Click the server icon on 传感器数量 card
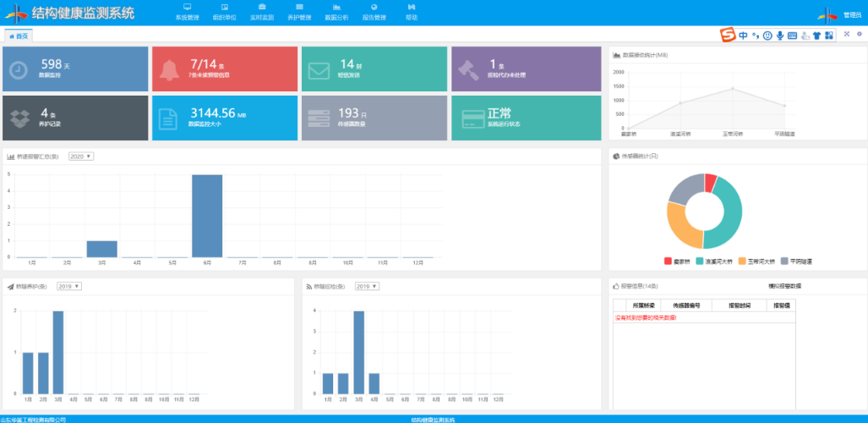 coord(319,119)
